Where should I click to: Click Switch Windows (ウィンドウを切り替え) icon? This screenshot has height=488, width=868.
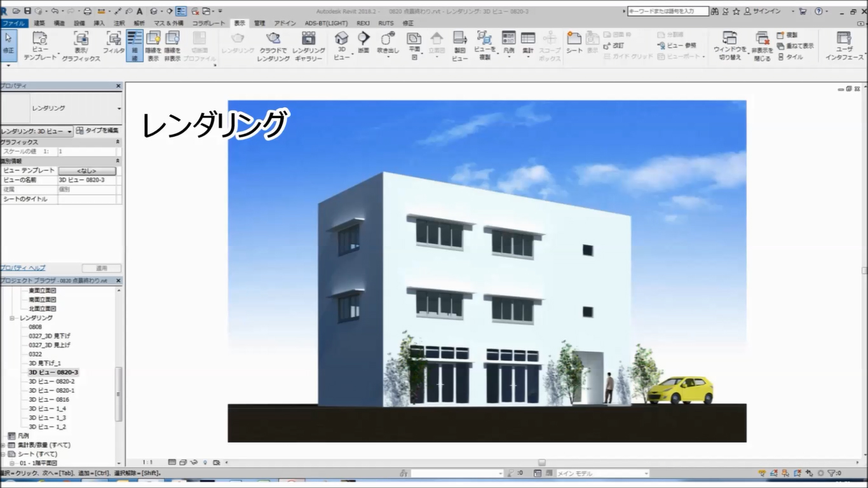(x=729, y=39)
